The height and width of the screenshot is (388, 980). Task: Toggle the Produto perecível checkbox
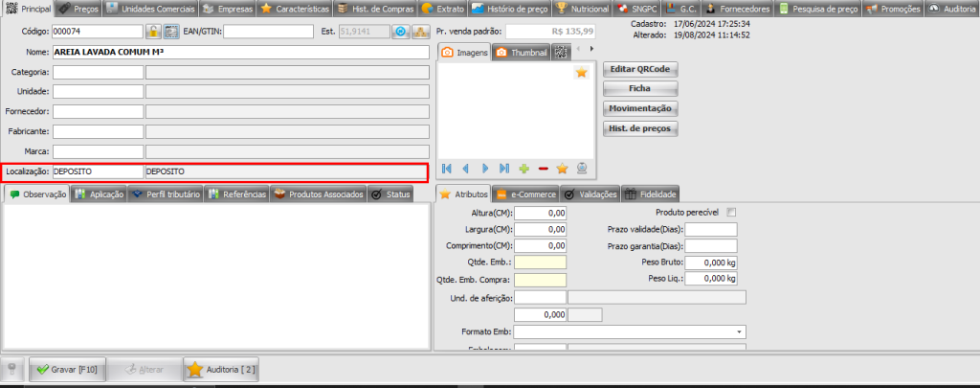pos(731,213)
